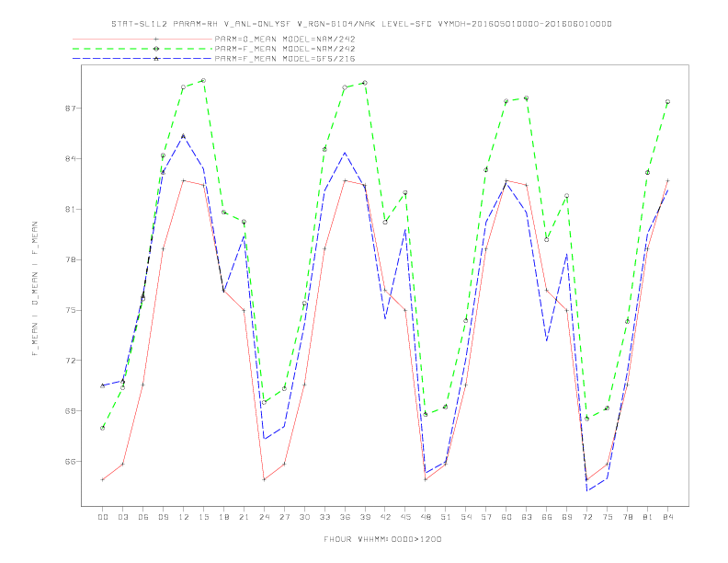This screenshot has height=563, width=728.
Task: Click the vertical axis label F_MEAN | O_MEAN | F_MEAN
Action: pos(35,289)
